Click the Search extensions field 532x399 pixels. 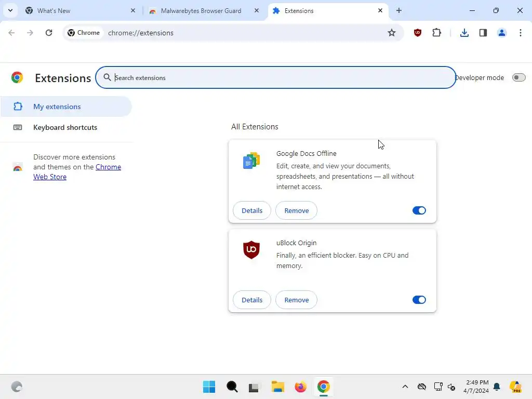point(275,77)
